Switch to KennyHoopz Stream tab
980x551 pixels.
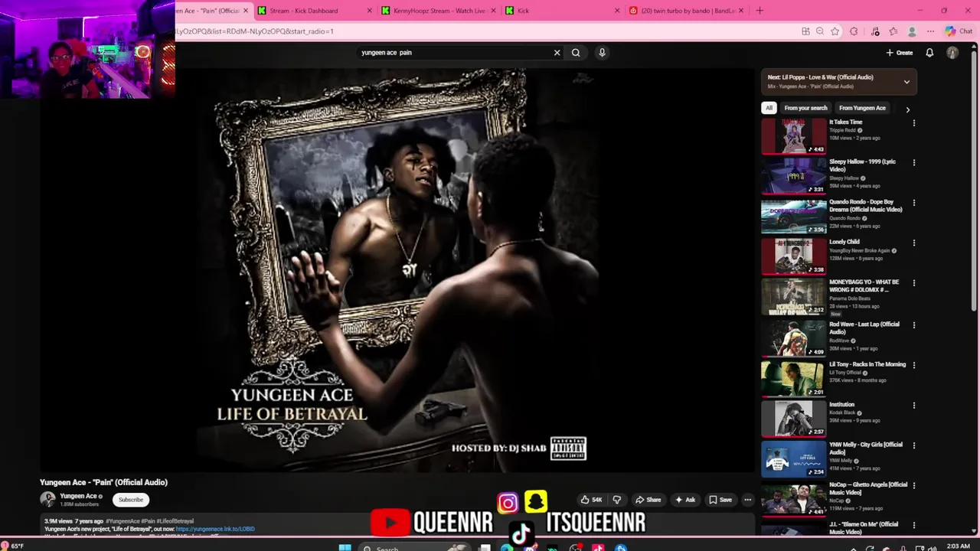(x=437, y=11)
